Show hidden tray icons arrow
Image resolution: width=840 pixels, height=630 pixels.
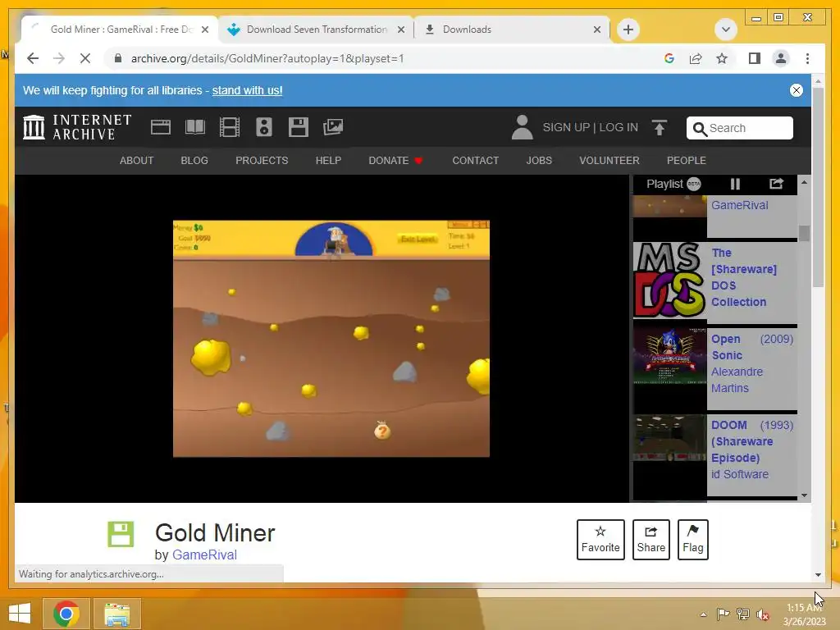(x=703, y=614)
